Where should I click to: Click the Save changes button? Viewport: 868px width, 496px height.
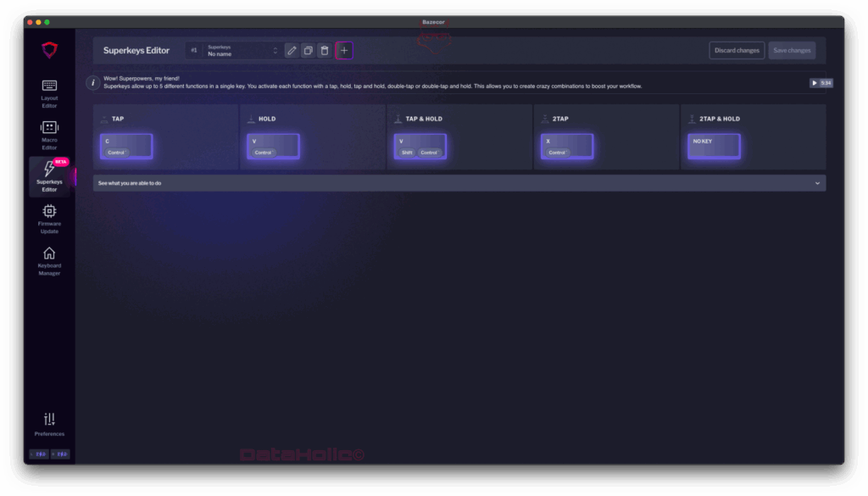tap(792, 51)
